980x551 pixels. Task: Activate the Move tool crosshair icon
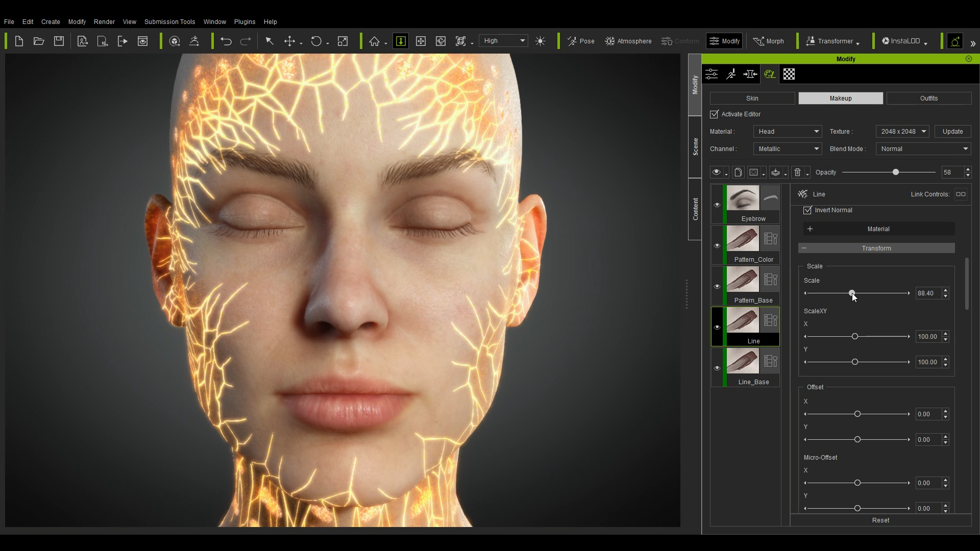(x=289, y=41)
